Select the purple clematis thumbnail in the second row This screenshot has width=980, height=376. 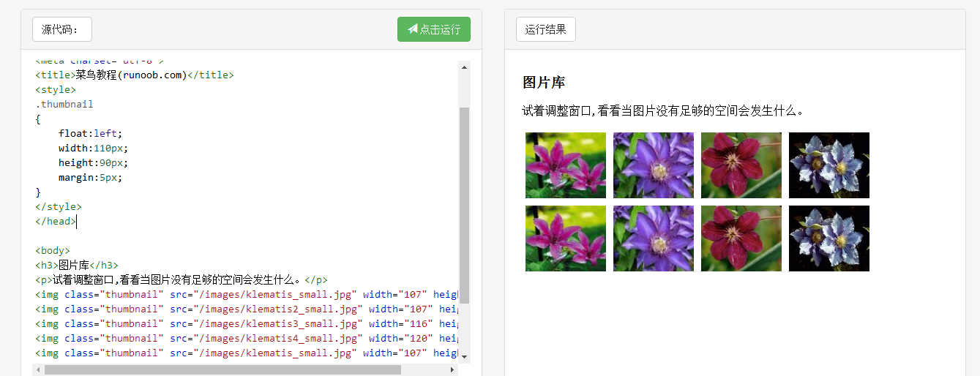654,238
